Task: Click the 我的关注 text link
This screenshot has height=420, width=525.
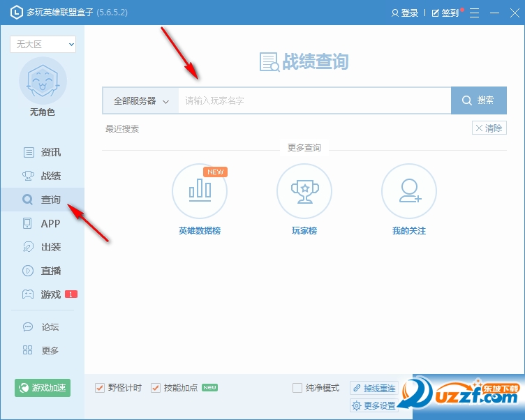Action: click(409, 231)
